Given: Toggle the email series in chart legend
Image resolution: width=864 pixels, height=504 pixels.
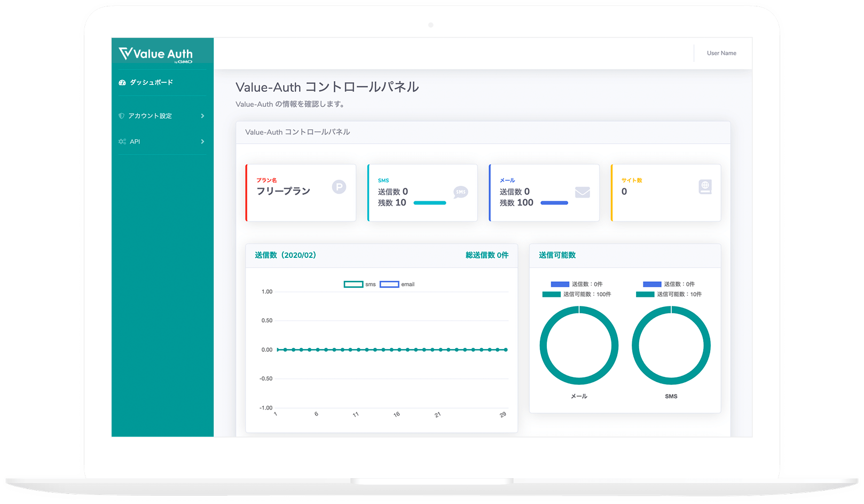Looking at the screenshot, I should 397,285.
